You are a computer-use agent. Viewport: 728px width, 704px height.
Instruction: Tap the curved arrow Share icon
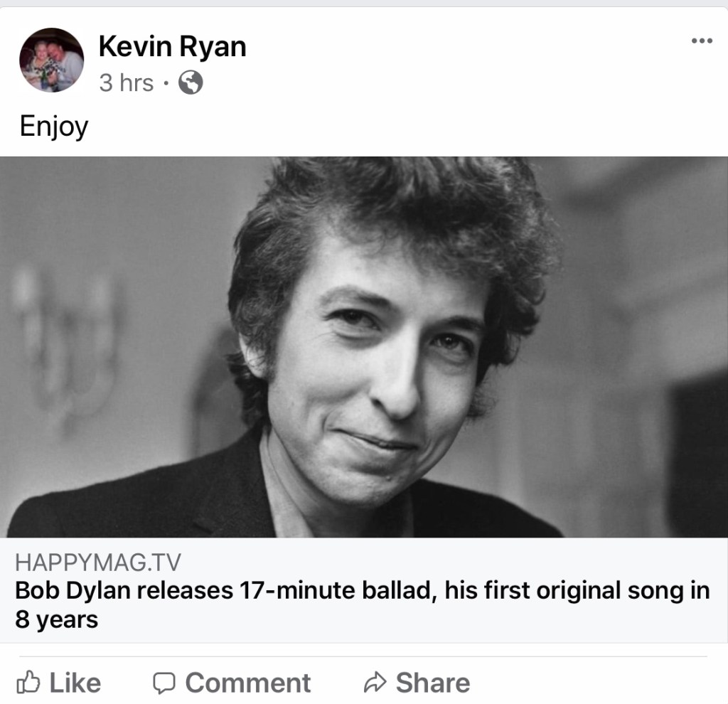pos(374,683)
